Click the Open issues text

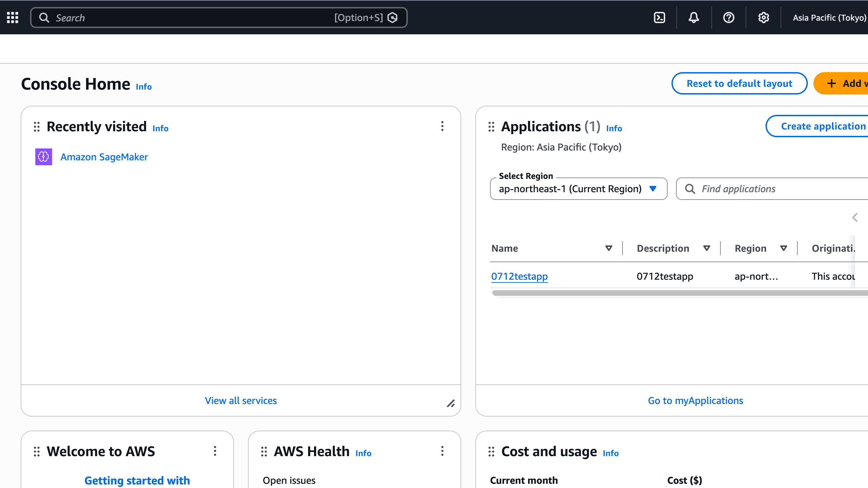coord(289,480)
